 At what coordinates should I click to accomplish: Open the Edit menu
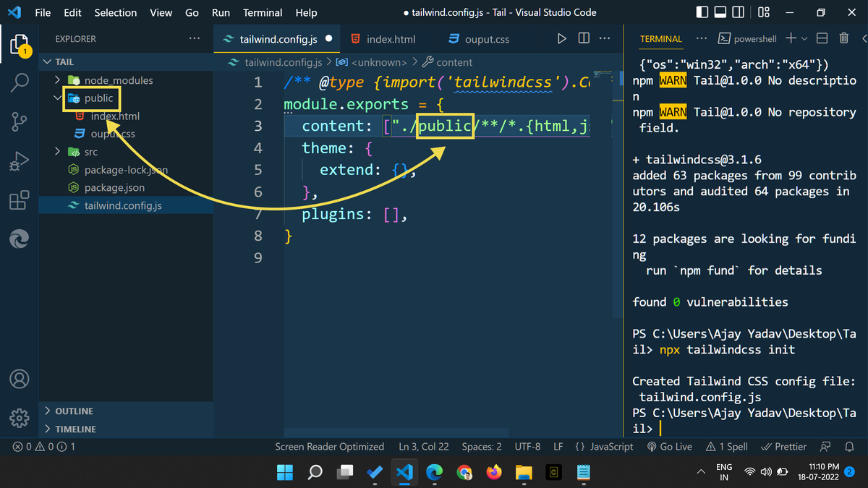72,12
